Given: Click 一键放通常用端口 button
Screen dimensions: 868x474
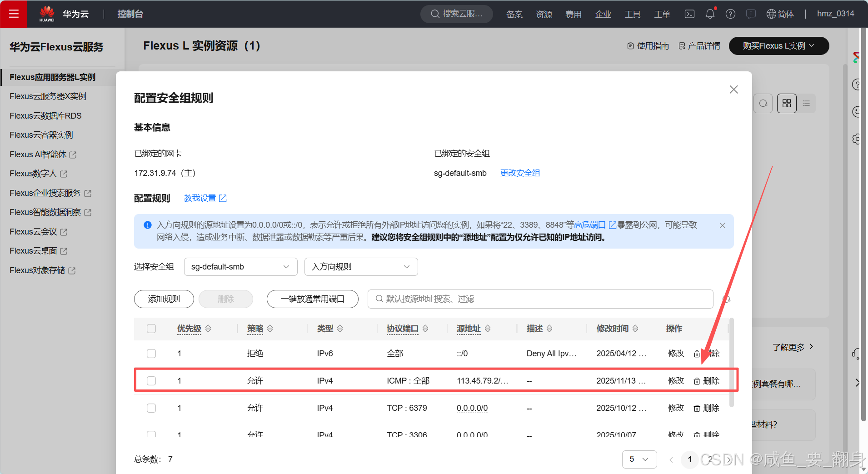Looking at the screenshot, I should click(x=313, y=299).
